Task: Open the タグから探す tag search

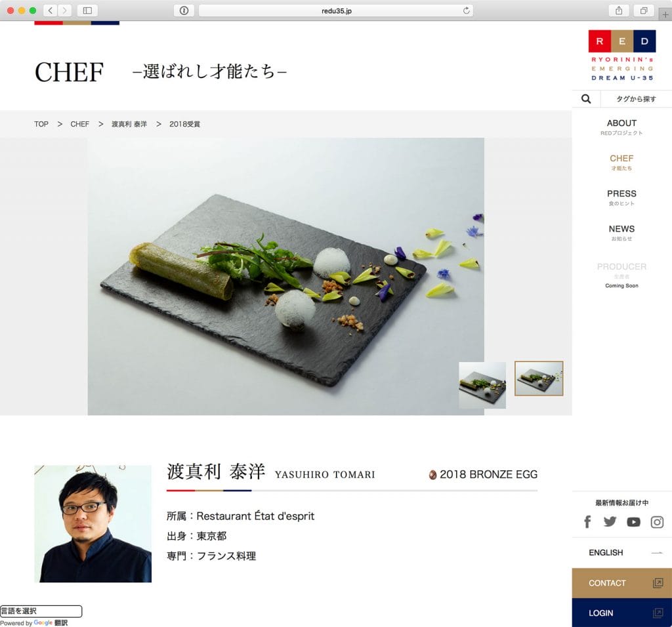Action: pyautogui.click(x=636, y=99)
